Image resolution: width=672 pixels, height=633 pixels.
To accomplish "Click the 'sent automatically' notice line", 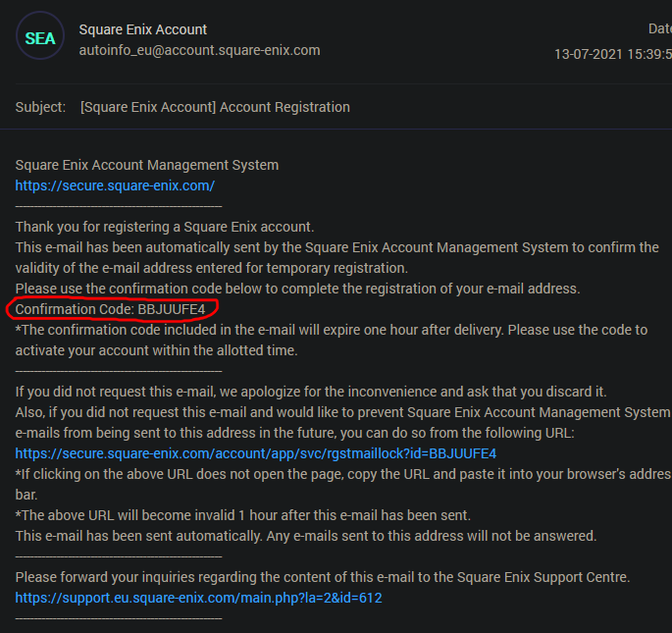I will point(306,536).
